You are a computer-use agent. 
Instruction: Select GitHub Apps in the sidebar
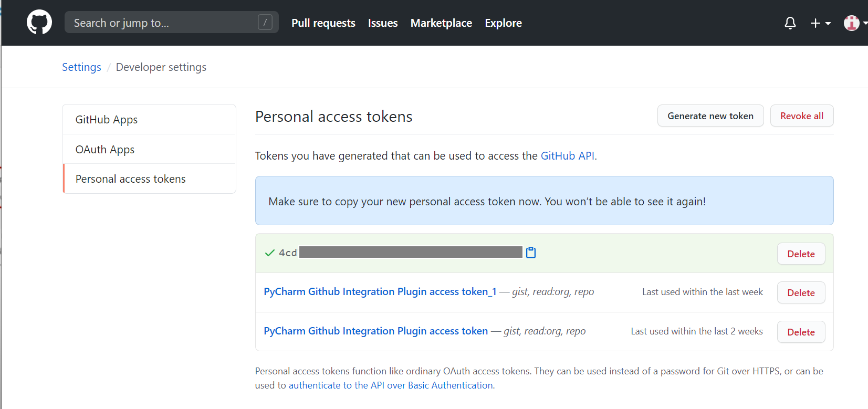(x=107, y=120)
